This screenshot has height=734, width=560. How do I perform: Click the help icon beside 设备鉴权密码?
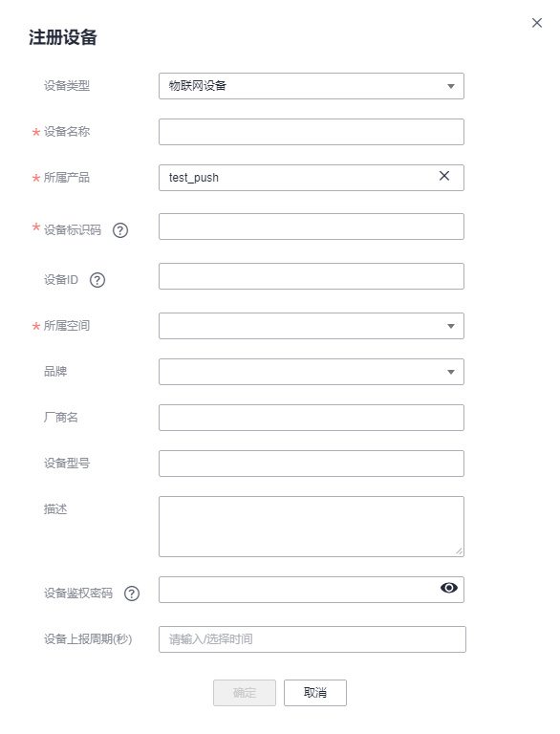tap(132, 594)
